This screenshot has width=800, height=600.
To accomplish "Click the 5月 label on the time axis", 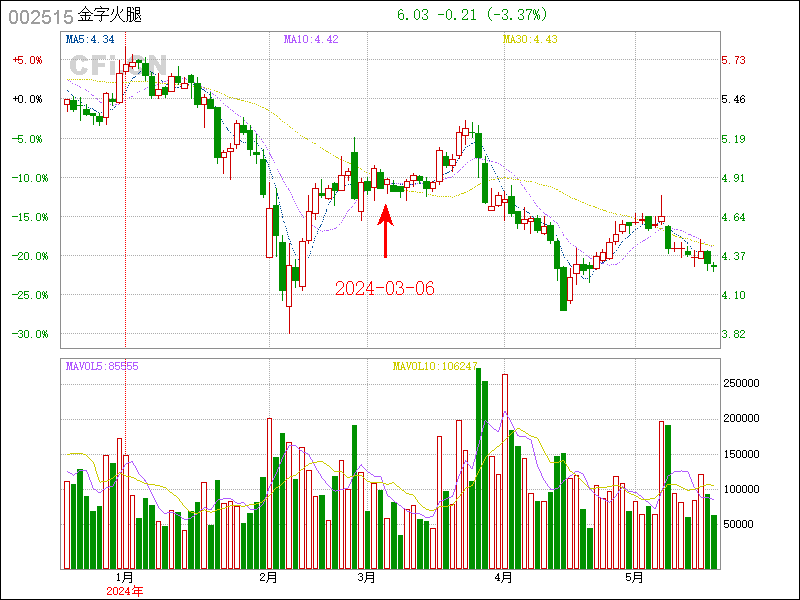I will point(634,578).
